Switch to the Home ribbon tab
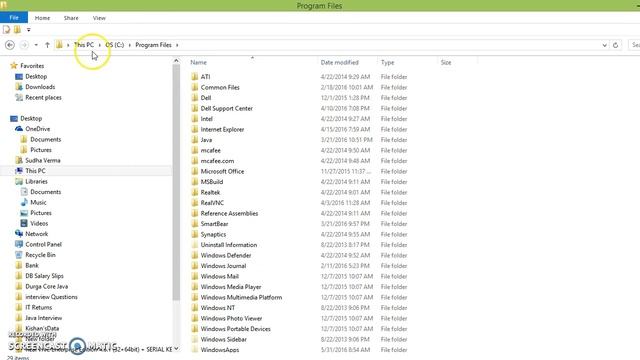This screenshot has width=640, height=360. coord(42,18)
